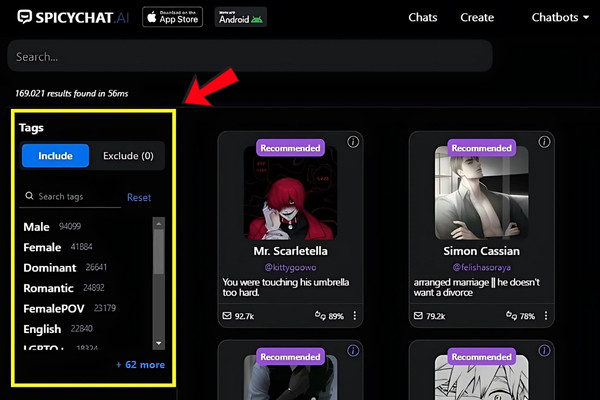The height and width of the screenshot is (400, 600).
Task: Toggle the Male tag filter
Action: coord(37,227)
